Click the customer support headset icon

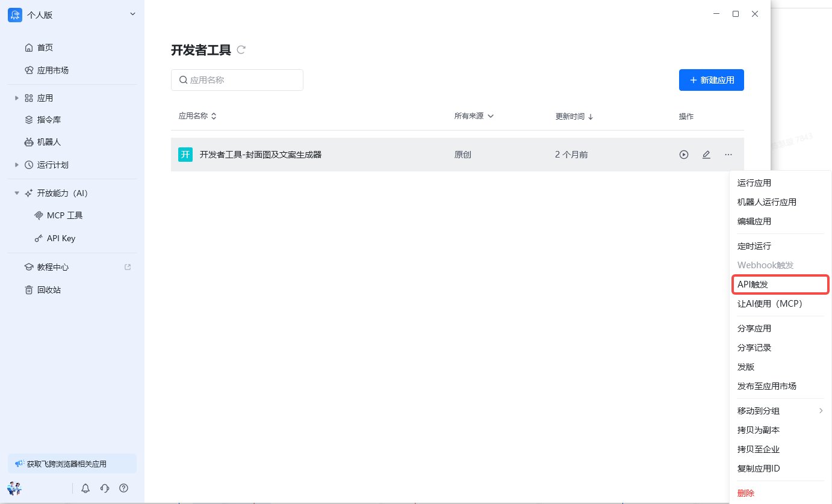coord(105,488)
